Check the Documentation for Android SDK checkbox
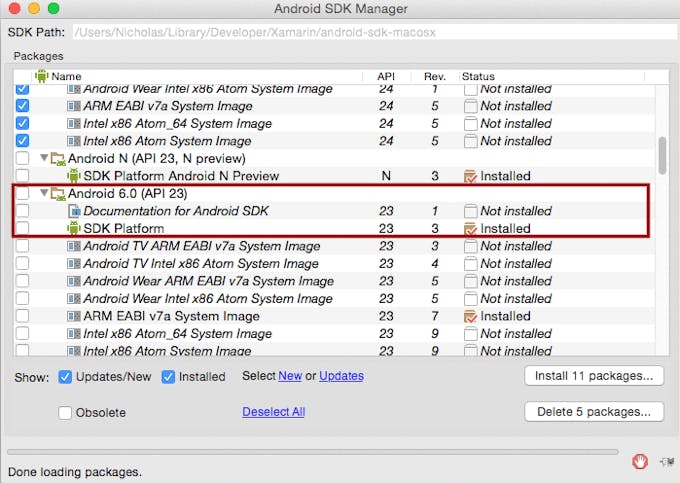Viewport: 680px width, 483px height. 23,211
